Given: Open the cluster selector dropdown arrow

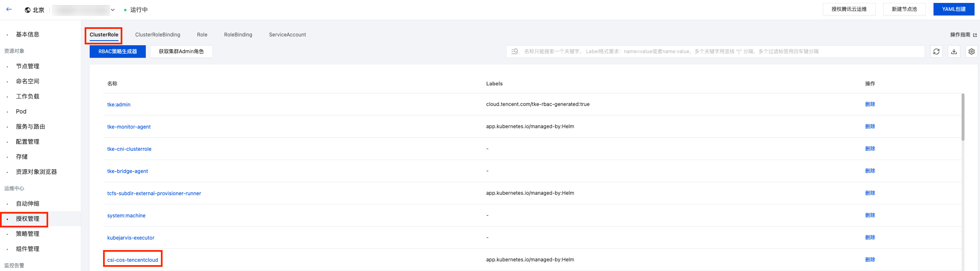Looking at the screenshot, I should 113,10.
